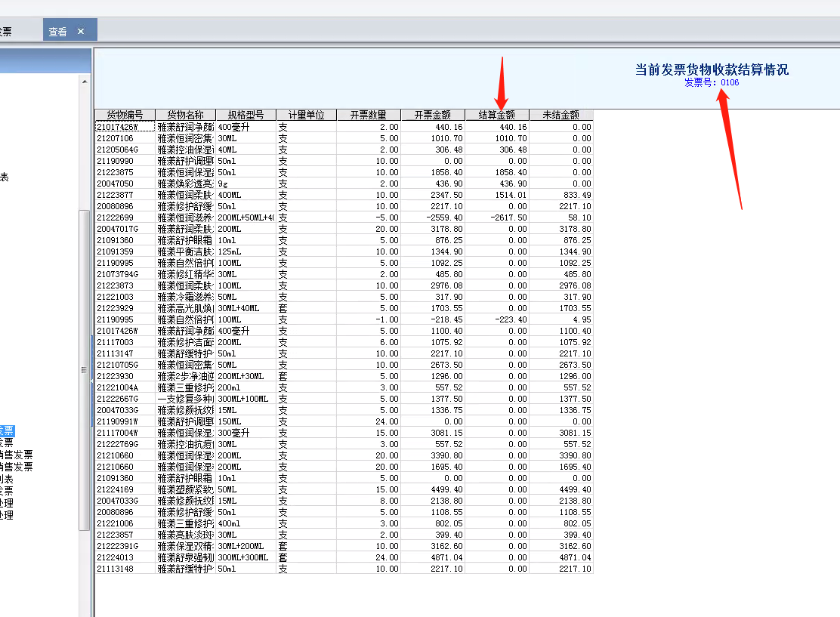Click the specification cell 30ML+200ML
This screenshot has width=840, height=617.
[x=246, y=546]
